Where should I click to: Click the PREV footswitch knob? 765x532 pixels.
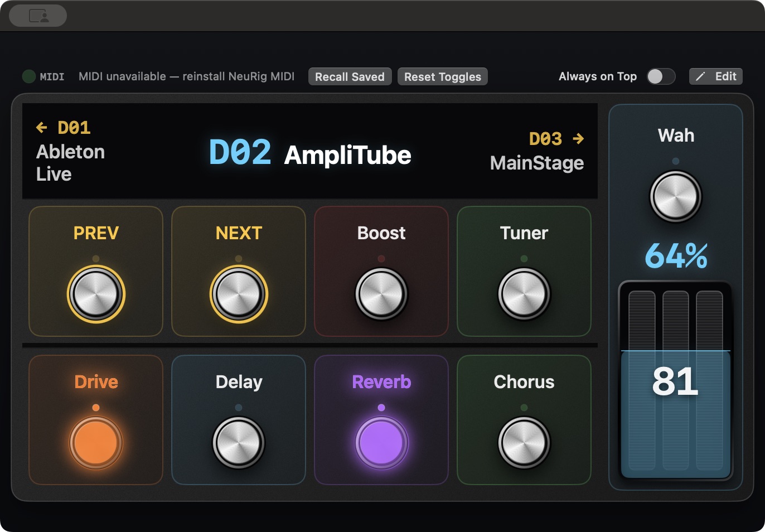pos(96,294)
